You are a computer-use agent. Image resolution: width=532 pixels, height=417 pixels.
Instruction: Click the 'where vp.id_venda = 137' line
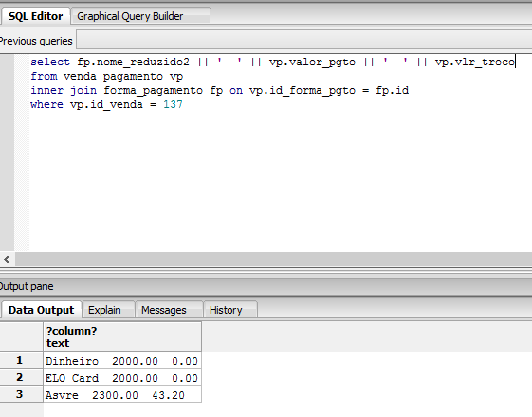tap(106, 105)
